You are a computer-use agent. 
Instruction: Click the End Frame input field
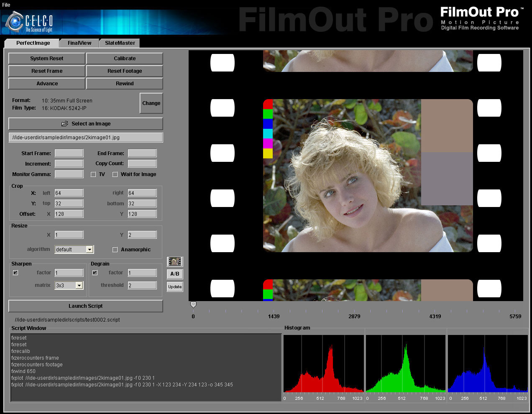click(142, 153)
